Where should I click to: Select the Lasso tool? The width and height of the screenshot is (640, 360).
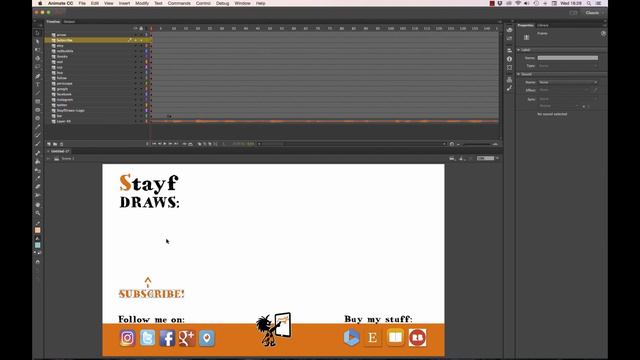[38, 67]
